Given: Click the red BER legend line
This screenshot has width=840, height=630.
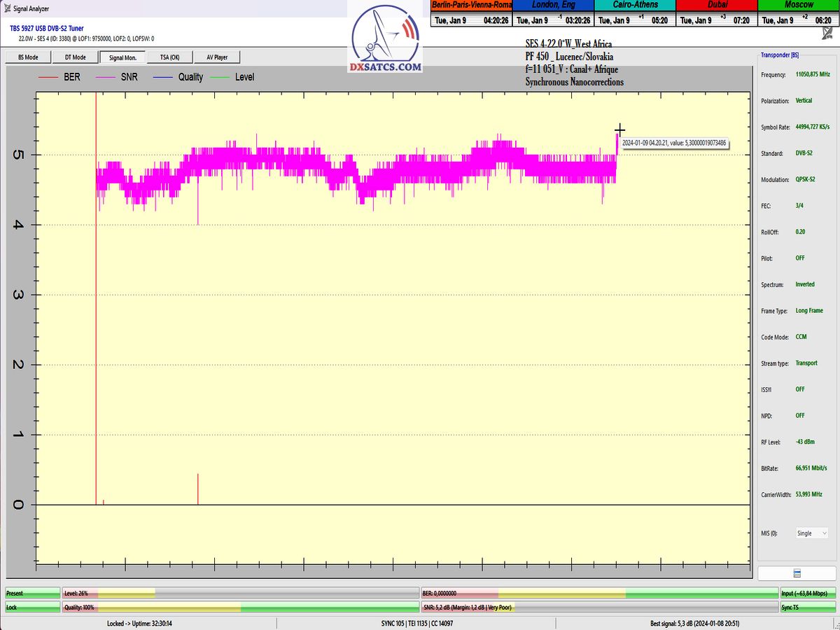Looking at the screenshot, I should [x=48, y=77].
